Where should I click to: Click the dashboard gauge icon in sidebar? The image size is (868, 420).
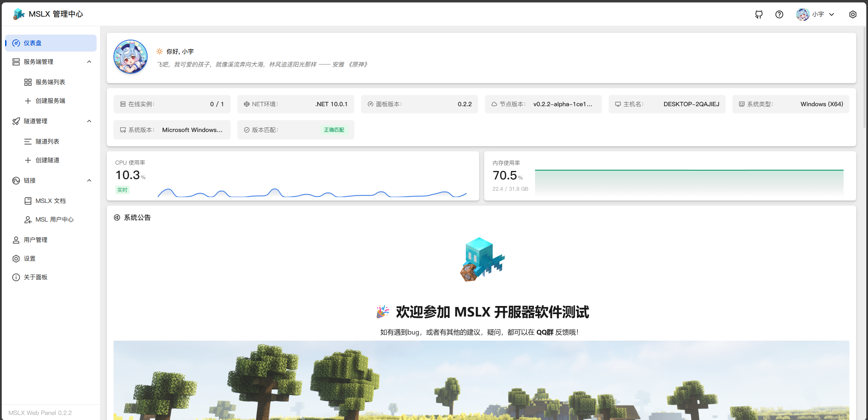point(16,43)
